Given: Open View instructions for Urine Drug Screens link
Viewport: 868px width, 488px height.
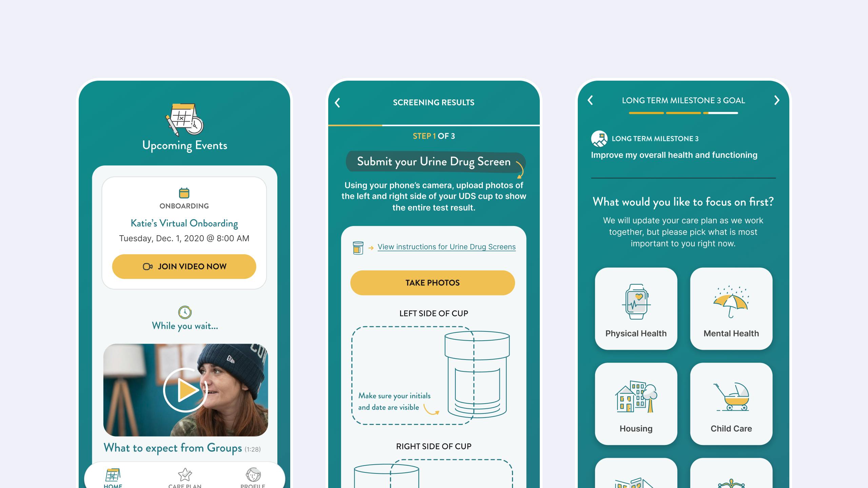Looking at the screenshot, I should pyautogui.click(x=446, y=246).
